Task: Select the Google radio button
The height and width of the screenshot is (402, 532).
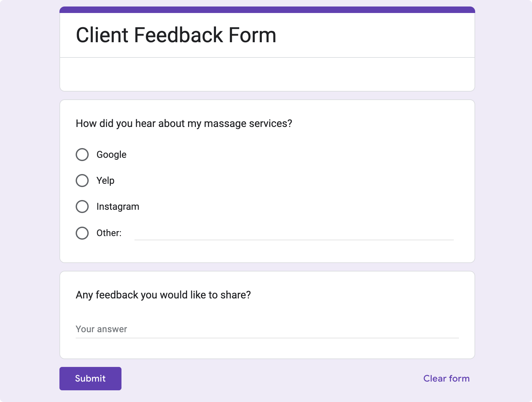Action: click(x=82, y=155)
